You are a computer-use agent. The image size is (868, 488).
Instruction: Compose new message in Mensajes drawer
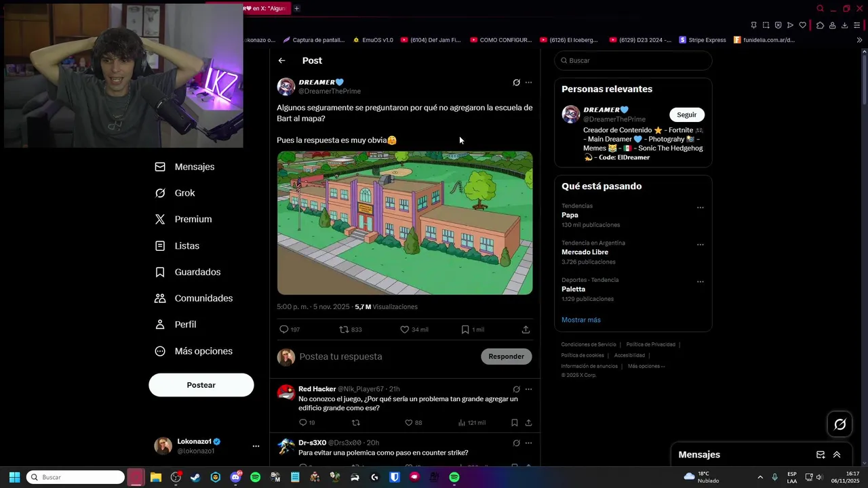[821, 455]
